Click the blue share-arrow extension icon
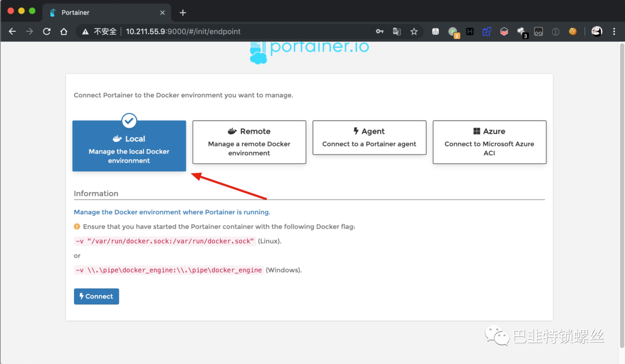 pos(487,31)
